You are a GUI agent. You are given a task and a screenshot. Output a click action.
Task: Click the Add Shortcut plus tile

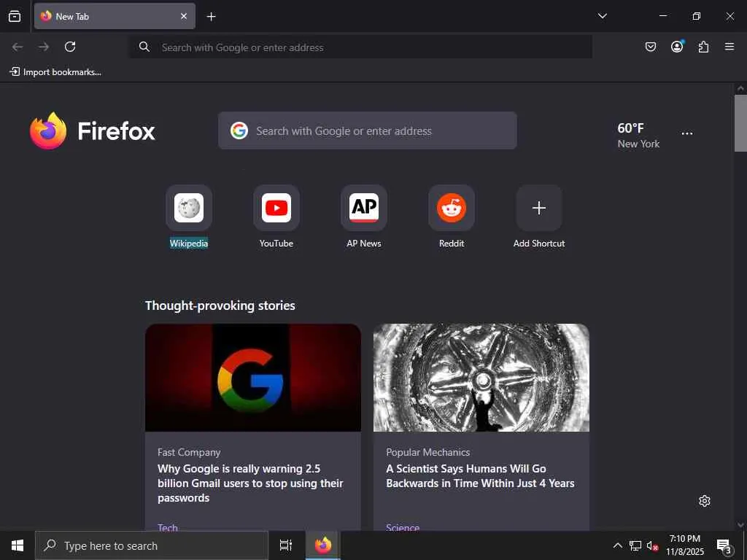[x=539, y=208]
